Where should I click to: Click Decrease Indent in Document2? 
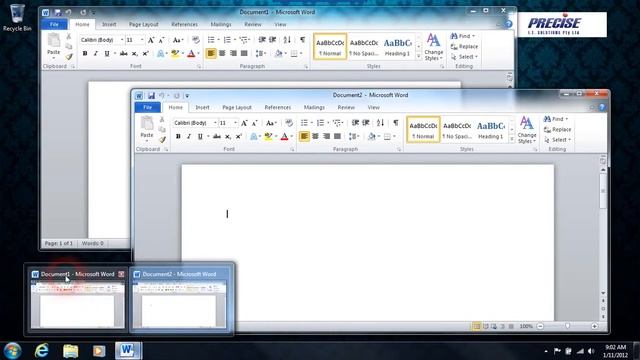coord(355,122)
